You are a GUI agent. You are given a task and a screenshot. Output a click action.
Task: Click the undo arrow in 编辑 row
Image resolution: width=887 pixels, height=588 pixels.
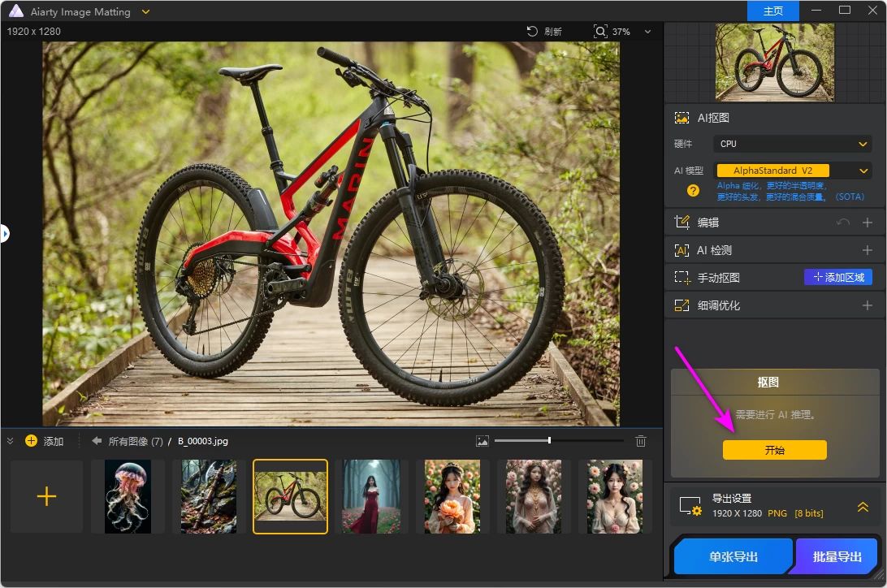pyautogui.click(x=843, y=223)
